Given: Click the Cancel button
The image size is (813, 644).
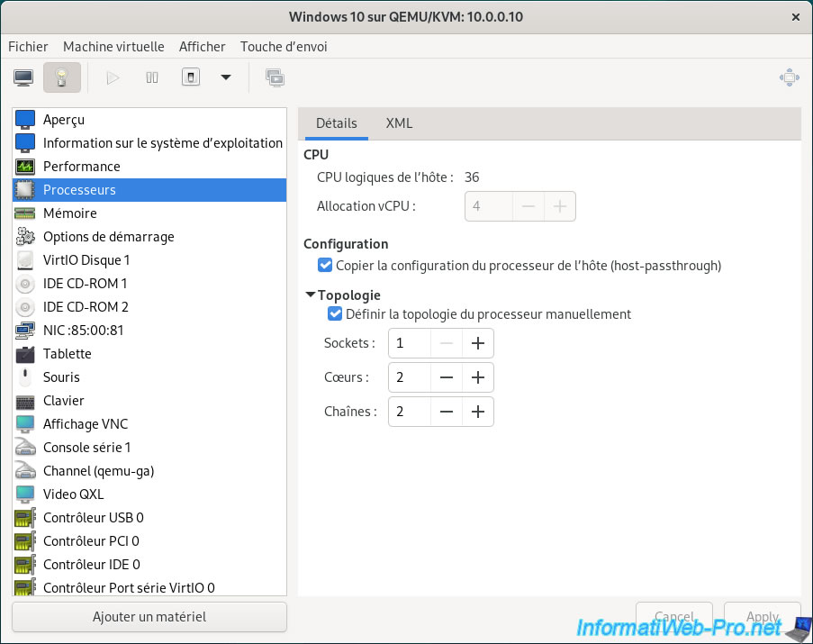Looking at the screenshot, I should [x=674, y=616].
